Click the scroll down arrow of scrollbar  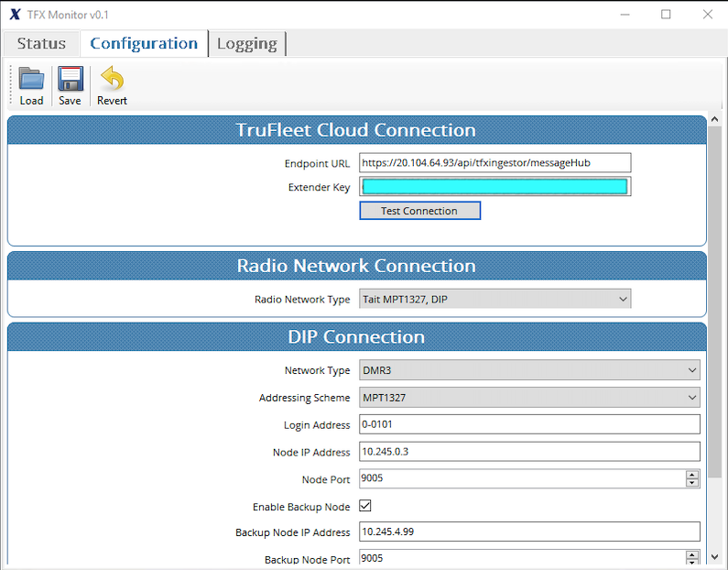[x=714, y=556]
